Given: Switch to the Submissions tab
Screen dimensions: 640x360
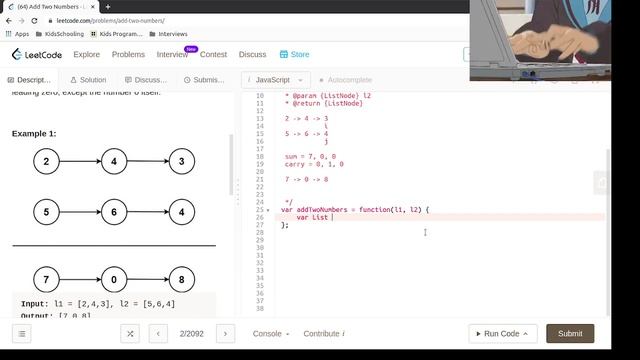Looking at the screenshot, I should pos(204,80).
